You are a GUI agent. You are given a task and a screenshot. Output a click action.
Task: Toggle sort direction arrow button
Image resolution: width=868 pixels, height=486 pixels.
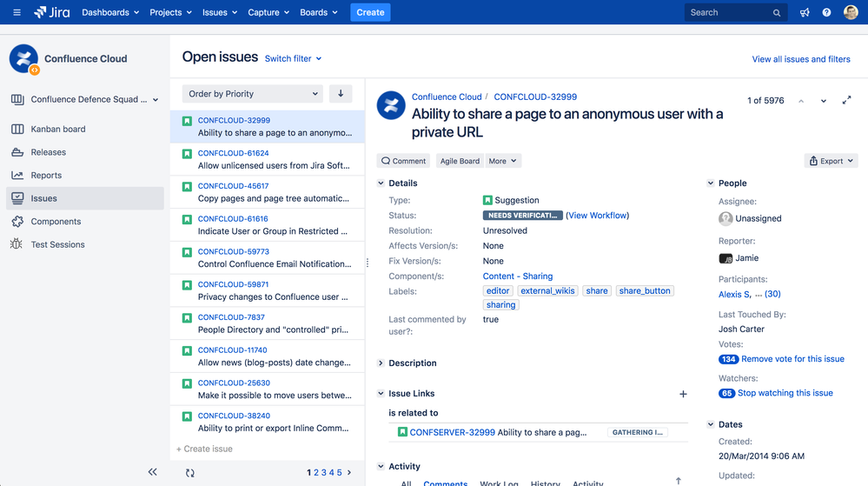[341, 94]
